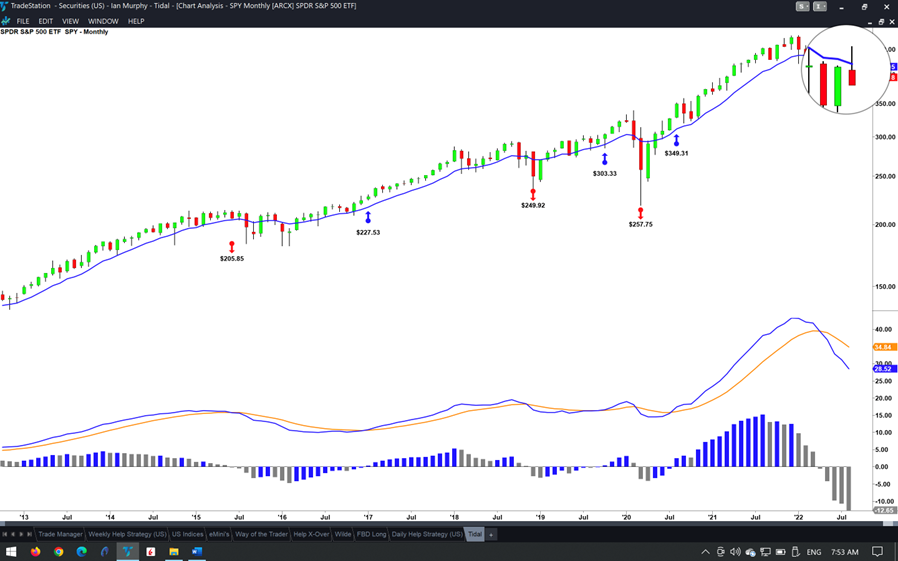Go to next workspace tab arrow
The width and height of the screenshot is (898, 561).
pos(21,534)
